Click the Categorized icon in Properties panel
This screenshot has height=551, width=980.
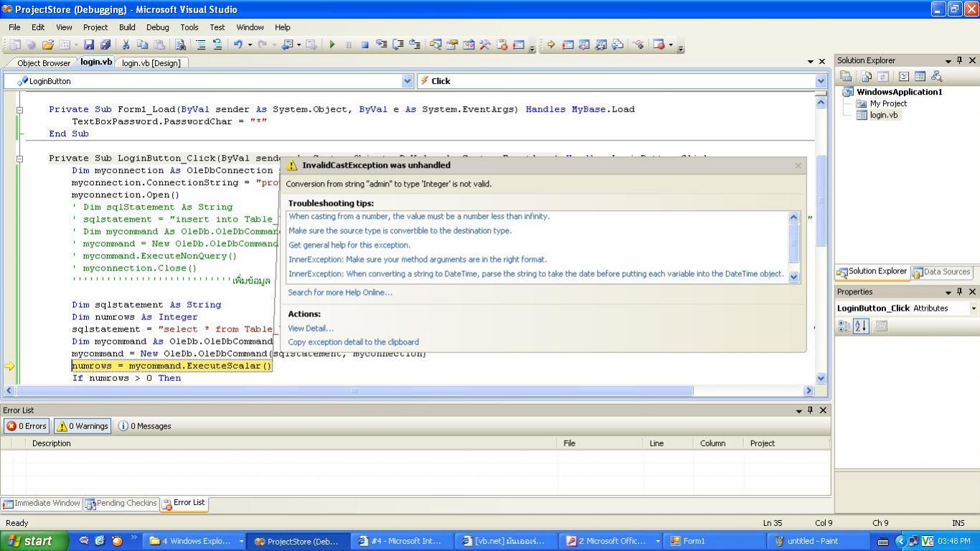tap(844, 326)
